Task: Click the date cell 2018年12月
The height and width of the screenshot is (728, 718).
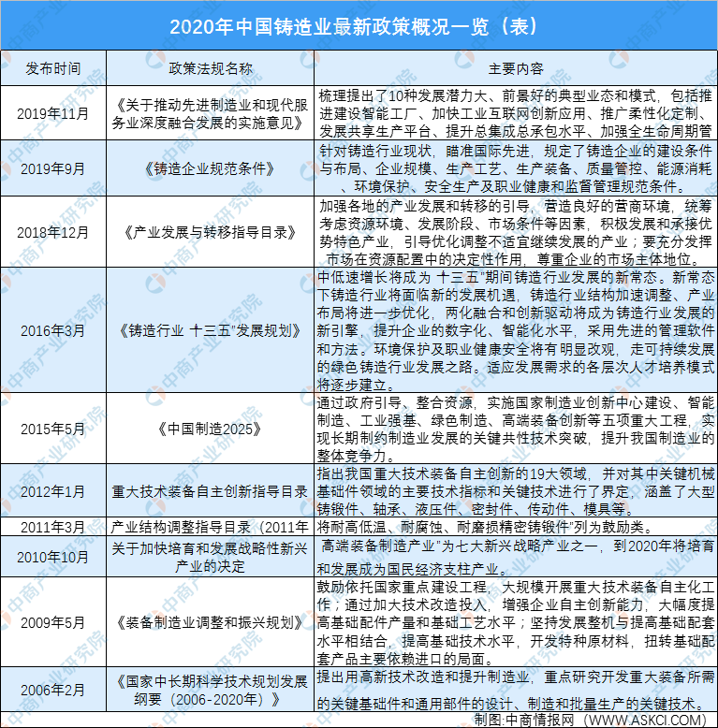Action: point(53,232)
